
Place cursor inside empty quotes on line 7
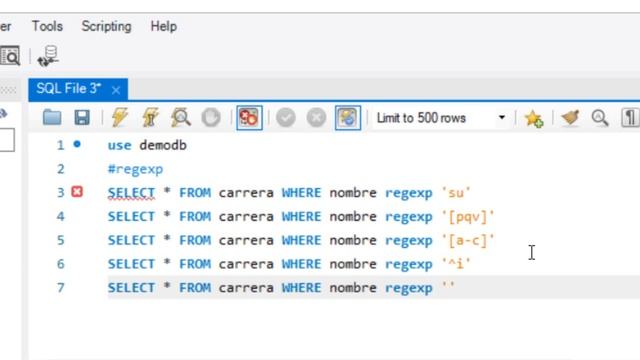(x=449, y=287)
